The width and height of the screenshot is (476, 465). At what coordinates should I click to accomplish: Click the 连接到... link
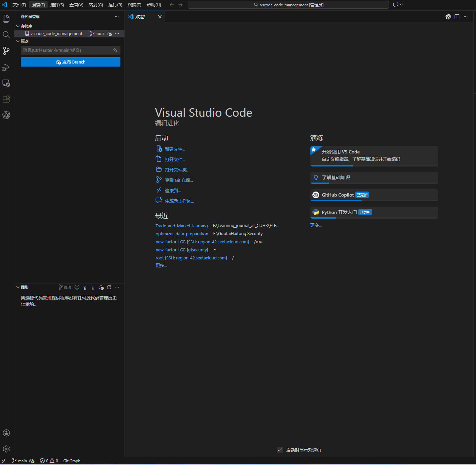[x=173, y=191]
